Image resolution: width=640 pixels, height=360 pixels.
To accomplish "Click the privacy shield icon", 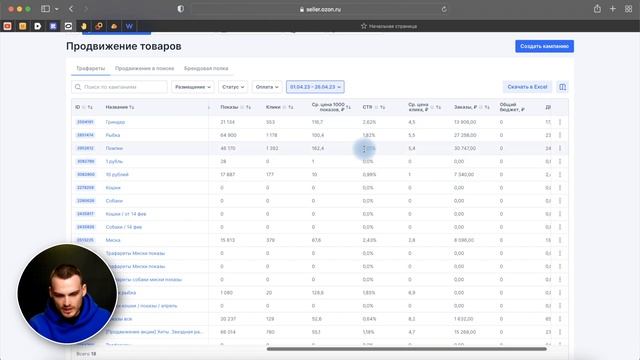I will pyautogui.click(x=180, y=9).
